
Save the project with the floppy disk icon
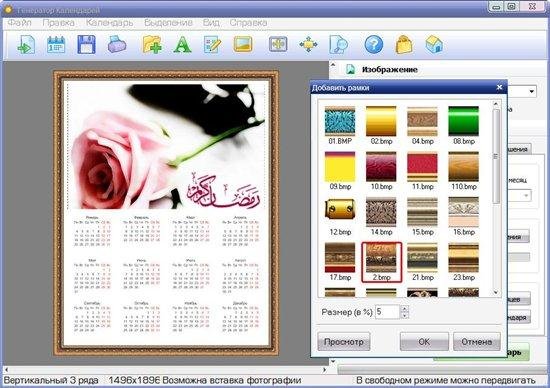point(86,45)
